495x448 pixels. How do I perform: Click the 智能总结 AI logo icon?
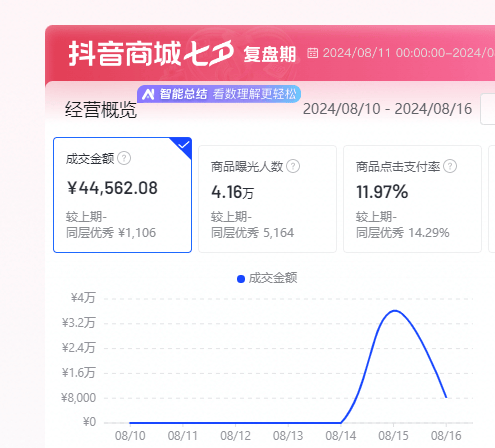point(148,94)
